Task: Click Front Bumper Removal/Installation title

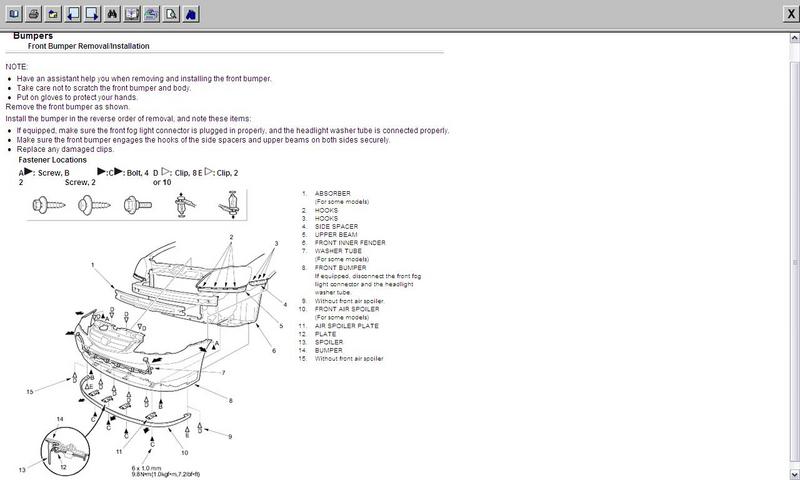Action: click(x=89, y=46)
